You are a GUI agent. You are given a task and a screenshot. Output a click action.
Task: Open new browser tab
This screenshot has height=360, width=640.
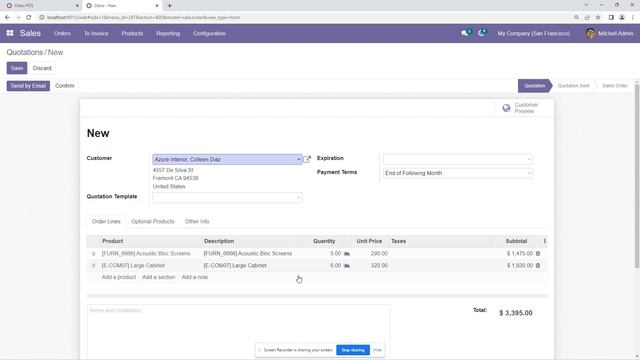[x=169, y=6]
